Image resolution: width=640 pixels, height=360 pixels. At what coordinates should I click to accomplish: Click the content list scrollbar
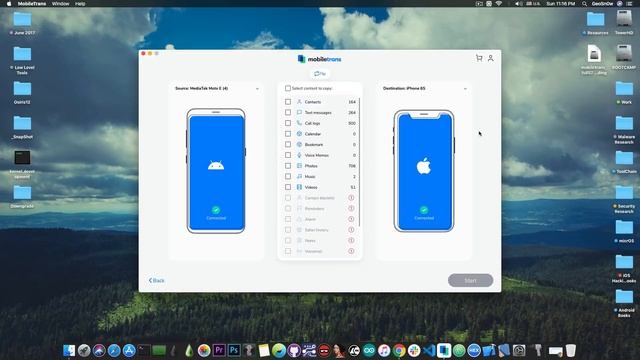(359, 162)
